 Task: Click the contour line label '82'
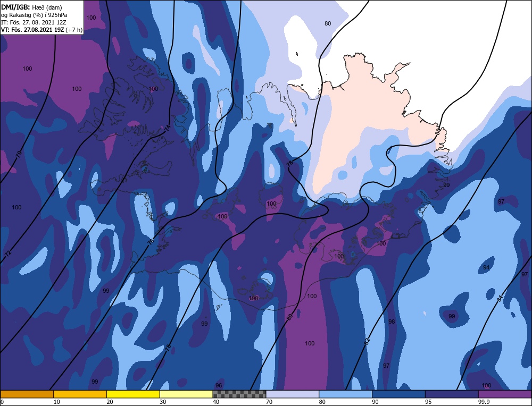click(x=367, y=341)
